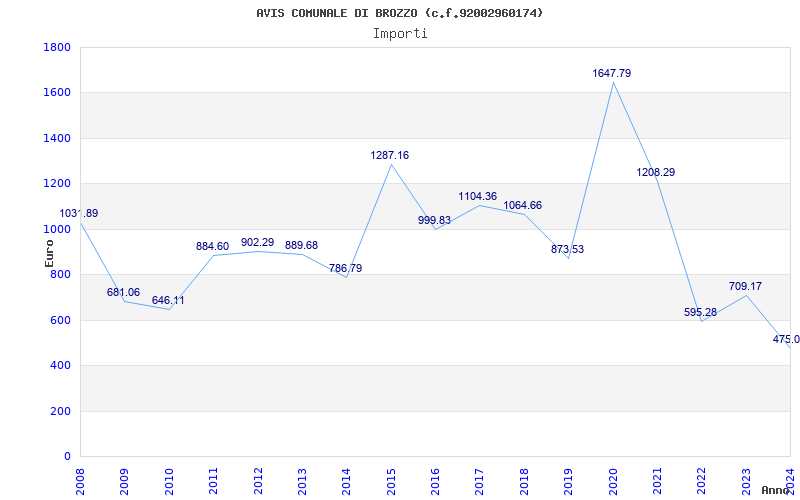The width and height of the screenshot is (800, 500).
Task: Select the 999.83 data label
Action: [x=434, y=220]
